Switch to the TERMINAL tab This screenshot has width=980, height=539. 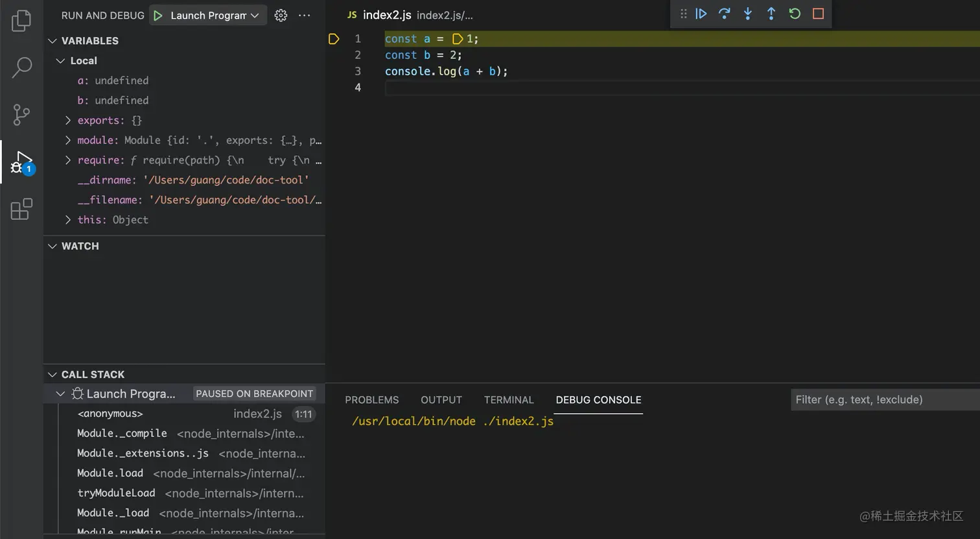509,400
